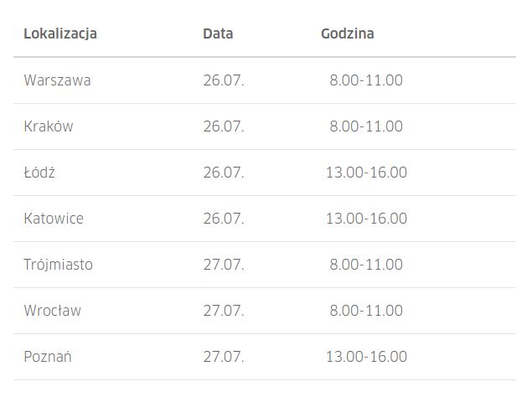Click the Lokalizacja column header
The height and width of the screenshot is (402, 532).
(x=60, y=34)
